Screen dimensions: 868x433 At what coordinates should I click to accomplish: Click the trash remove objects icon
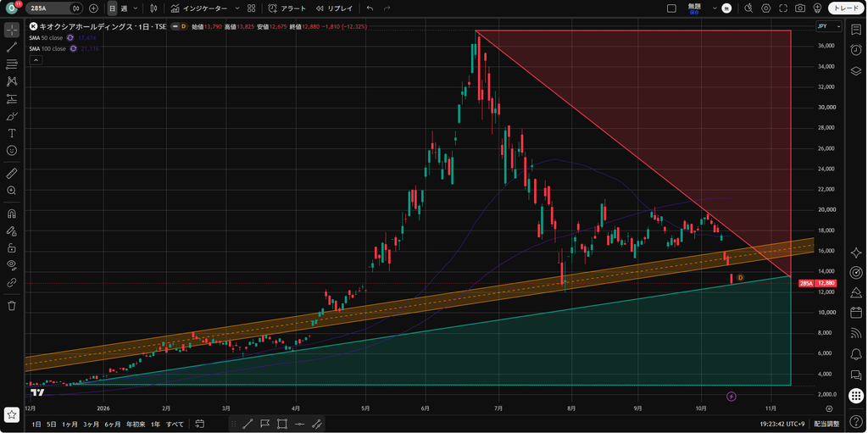point(12,305)
